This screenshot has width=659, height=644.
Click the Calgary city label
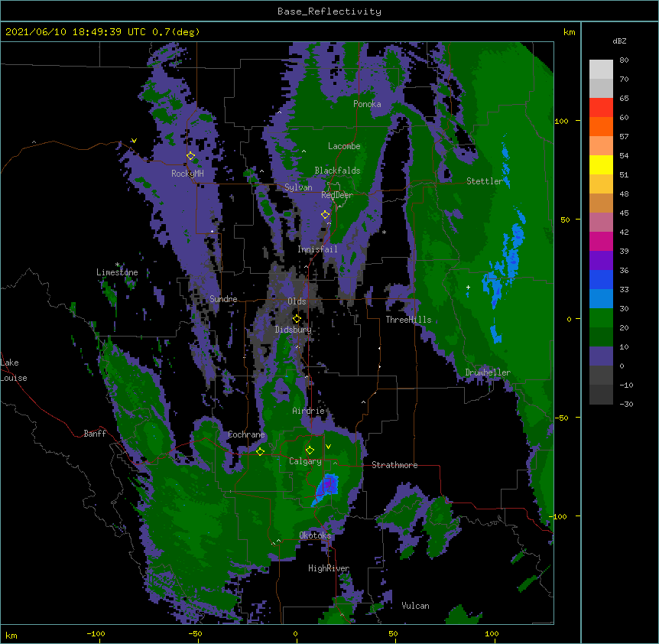pos(305,461)
